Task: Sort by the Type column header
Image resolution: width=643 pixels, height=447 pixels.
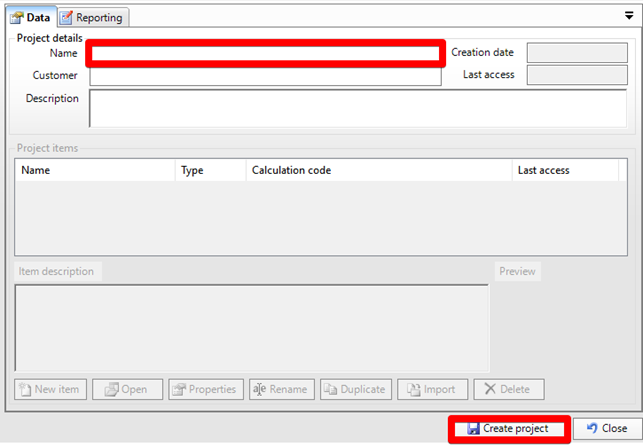Action: [x=211, y=170]
